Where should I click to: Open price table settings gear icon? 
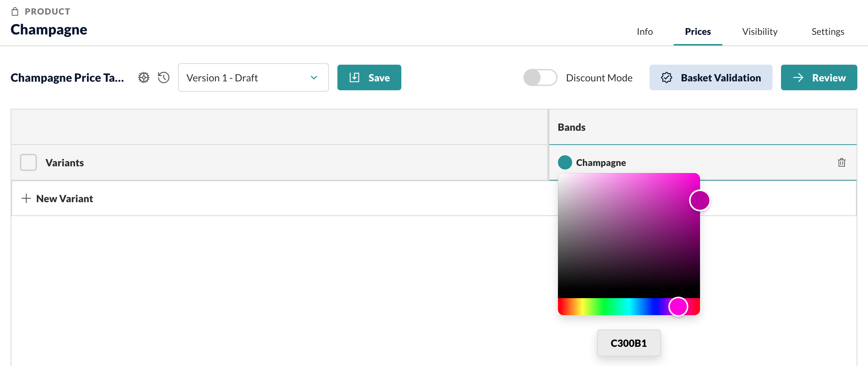pyautogui.click(x=144, y=77)
